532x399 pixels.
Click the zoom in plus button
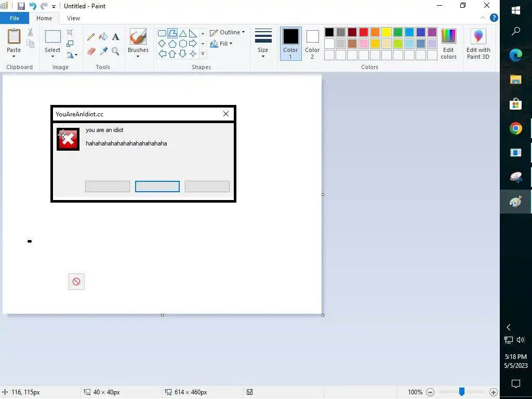click(x=494, y=392)
